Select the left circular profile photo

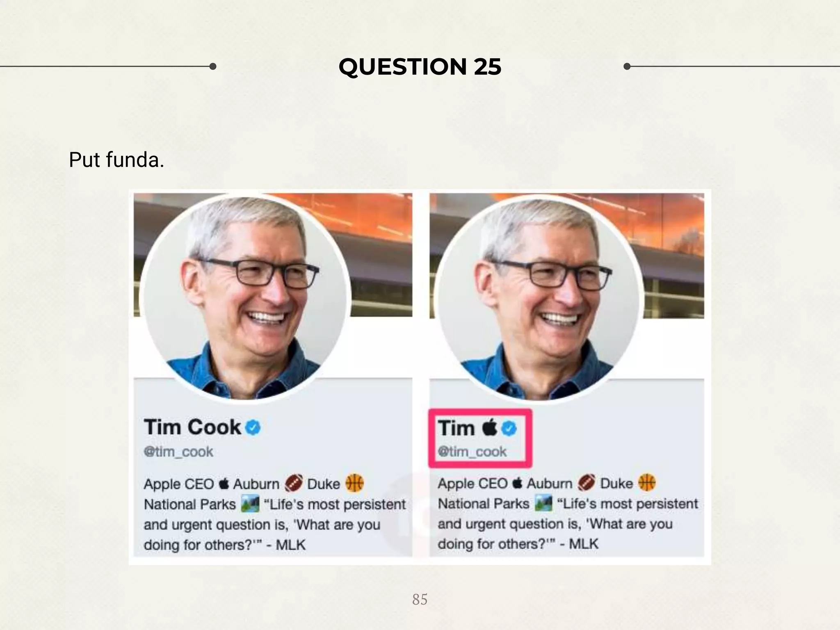pos(245,299)
